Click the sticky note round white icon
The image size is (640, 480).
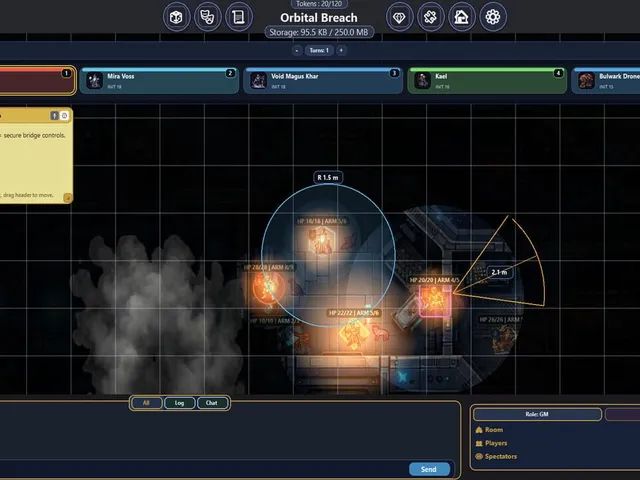tap(64, 116)
